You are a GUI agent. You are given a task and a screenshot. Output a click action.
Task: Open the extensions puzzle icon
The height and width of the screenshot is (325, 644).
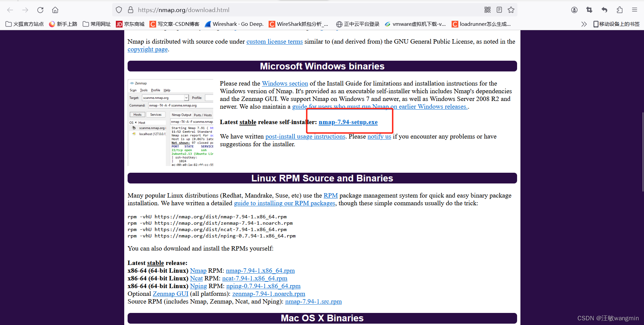coord(619,10)
